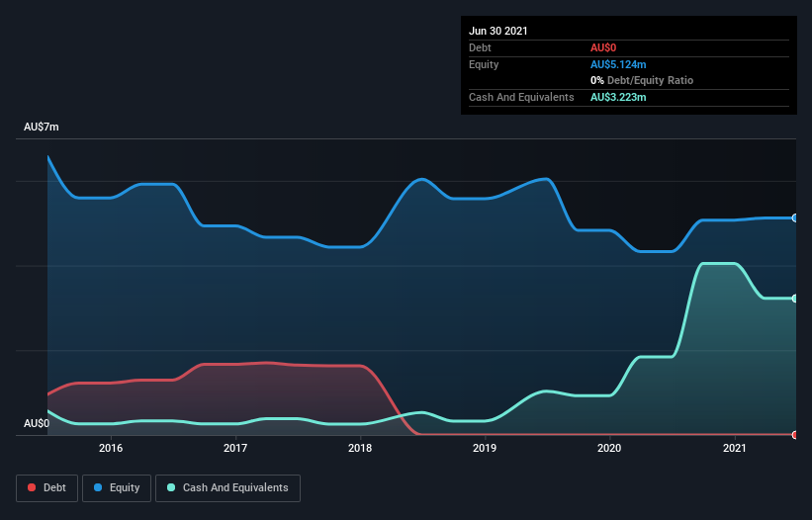Click the AU$0 y-axis label
Image resolution: width=812 pixels, height=520 pixels.
pyautogui.click(x=37, y=423)
